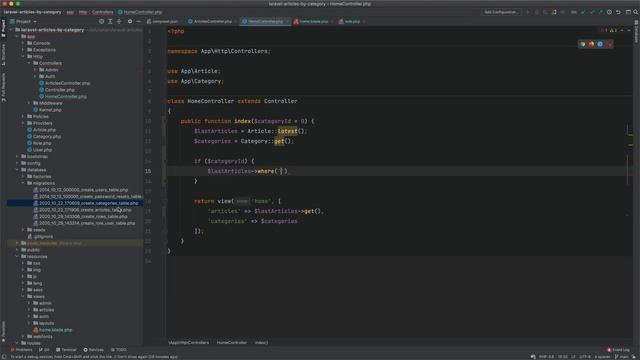Click the Locate in project tree icon

pos(101,21)
